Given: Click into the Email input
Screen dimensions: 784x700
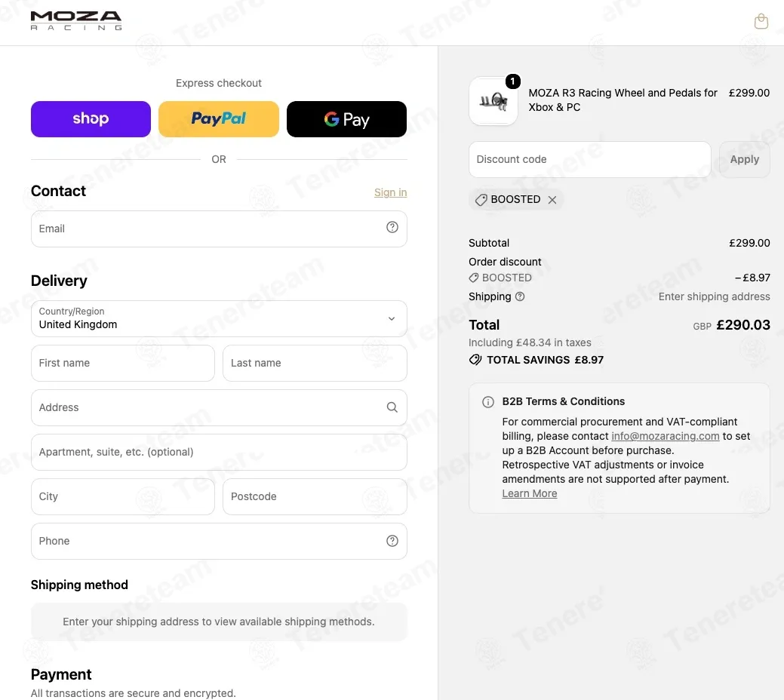Looking at the screenshot, I should [219, 229].
